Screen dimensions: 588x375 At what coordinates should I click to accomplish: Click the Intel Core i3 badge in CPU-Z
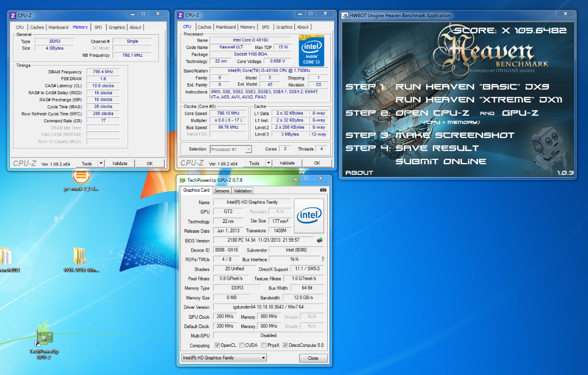coord(311,51)
